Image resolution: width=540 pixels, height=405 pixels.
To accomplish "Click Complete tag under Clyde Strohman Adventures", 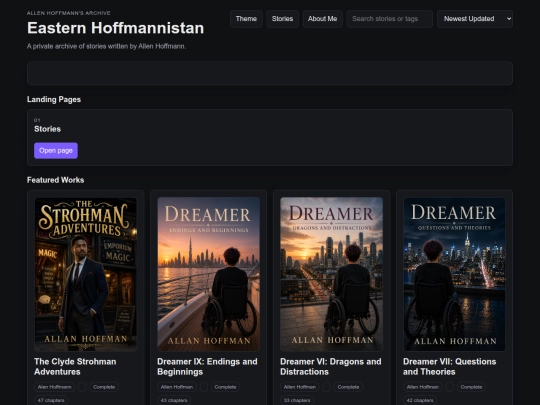I will pos(104,387).
